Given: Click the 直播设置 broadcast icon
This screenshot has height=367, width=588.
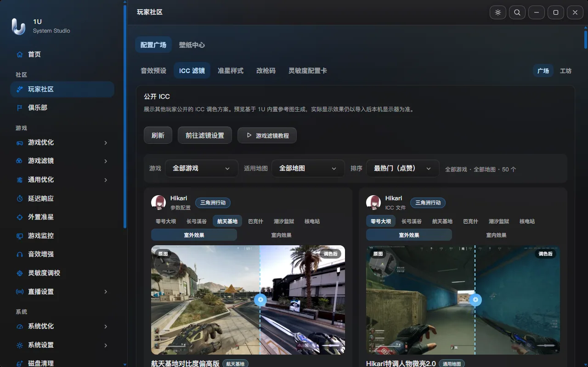Looking at the screenshot, I should [19, 292].
